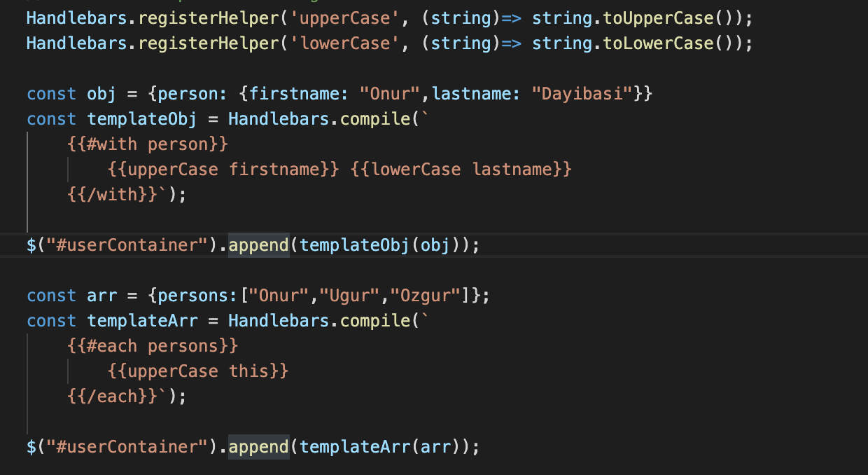Select the templateObj variable name
The width and height of the screenshot is (868, 475).
[x=141, y=118]
